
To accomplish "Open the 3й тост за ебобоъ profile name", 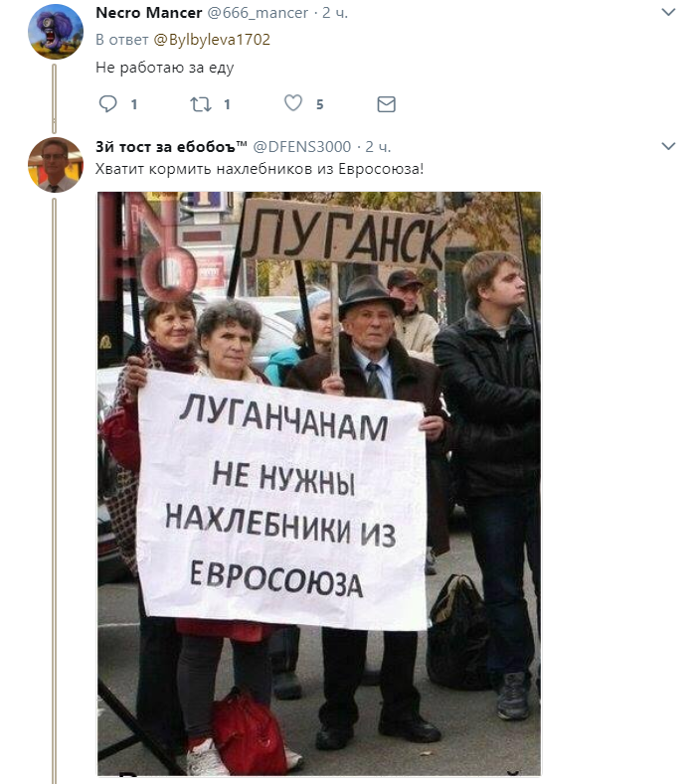I will click(x=172, y=146).
